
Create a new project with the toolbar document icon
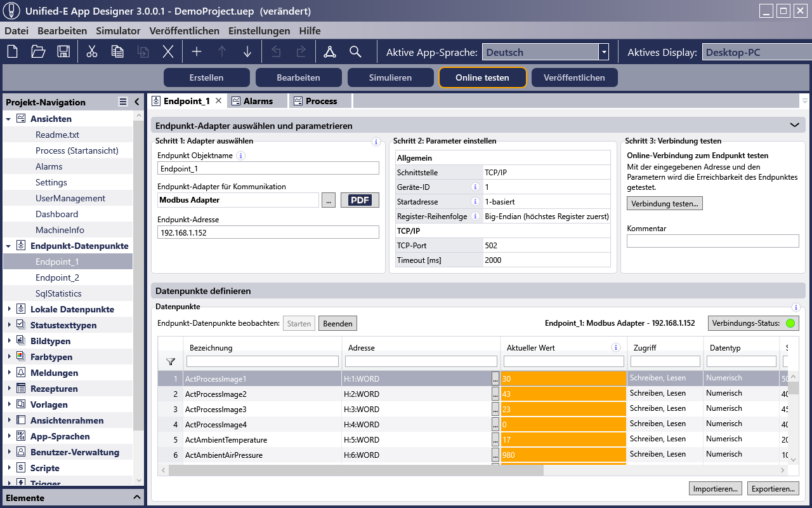[13, 52]
